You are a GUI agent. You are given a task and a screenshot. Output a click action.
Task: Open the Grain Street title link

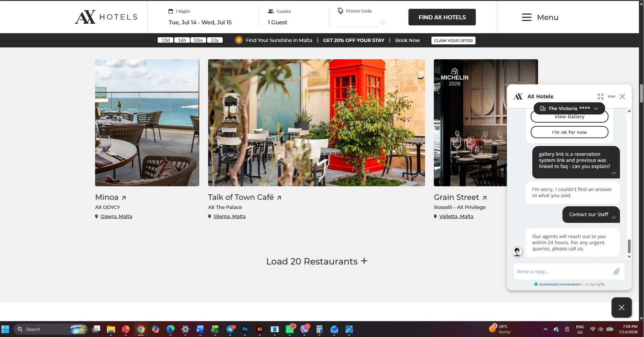click(x=456, y=197)
